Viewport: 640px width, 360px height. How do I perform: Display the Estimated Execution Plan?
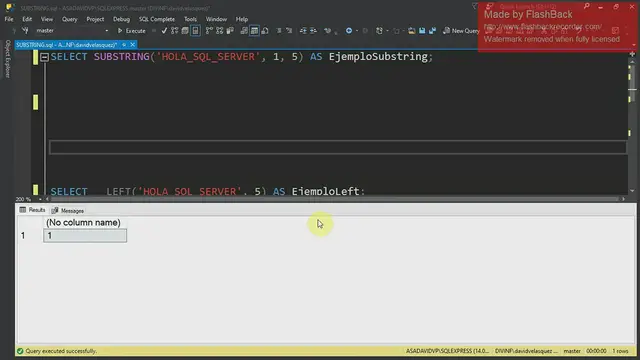pos(175,31)
